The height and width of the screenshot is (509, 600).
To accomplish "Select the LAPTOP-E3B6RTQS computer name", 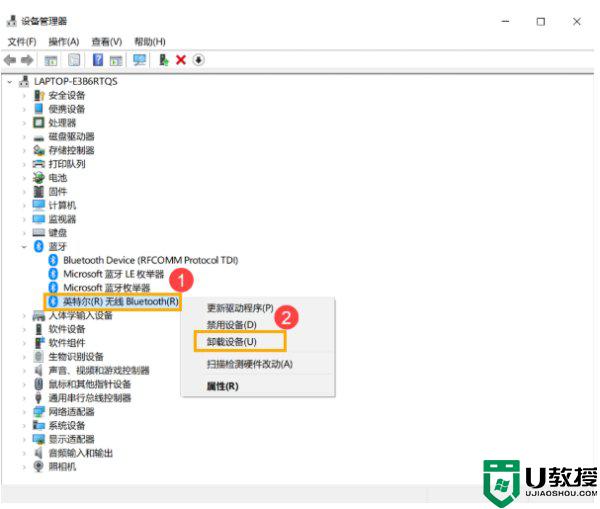I will (x=76, y=82).
